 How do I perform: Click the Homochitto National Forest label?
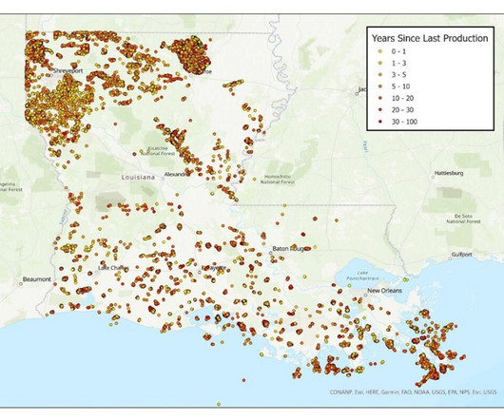click(278, 180)
